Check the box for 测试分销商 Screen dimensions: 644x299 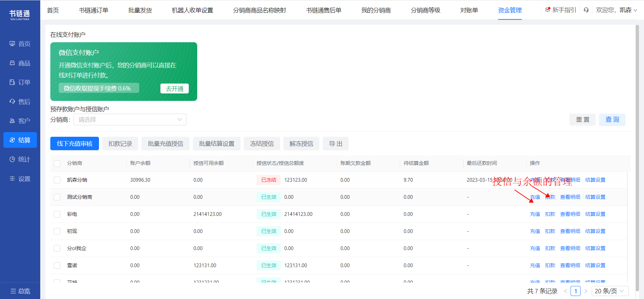click(x=57, y=197)
